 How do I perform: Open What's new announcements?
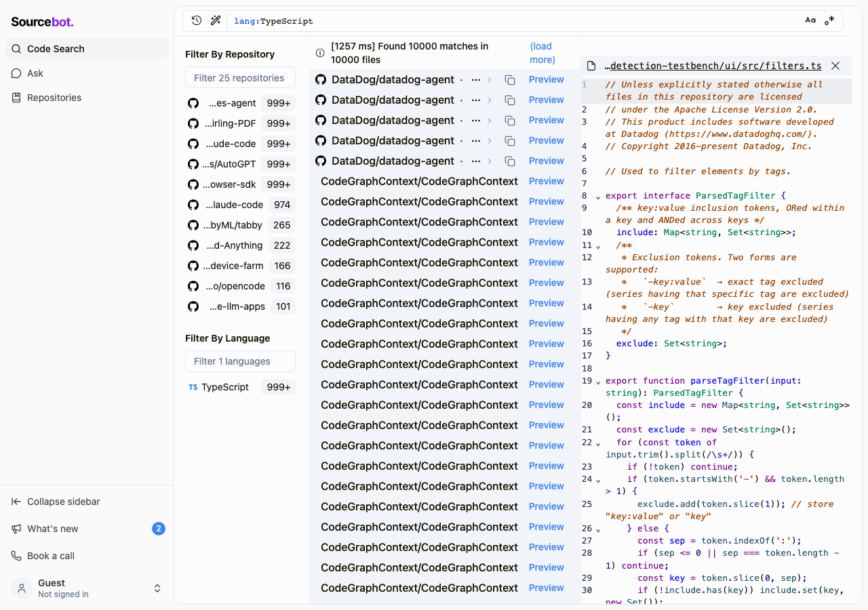pyautogui.click(x=87, y=529)
